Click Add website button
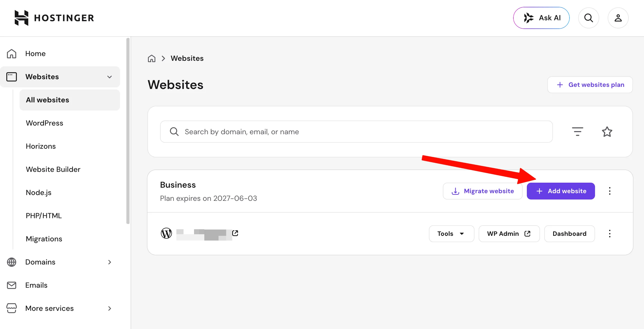Viewport: 644px width, 329px height. pos(561,191)
